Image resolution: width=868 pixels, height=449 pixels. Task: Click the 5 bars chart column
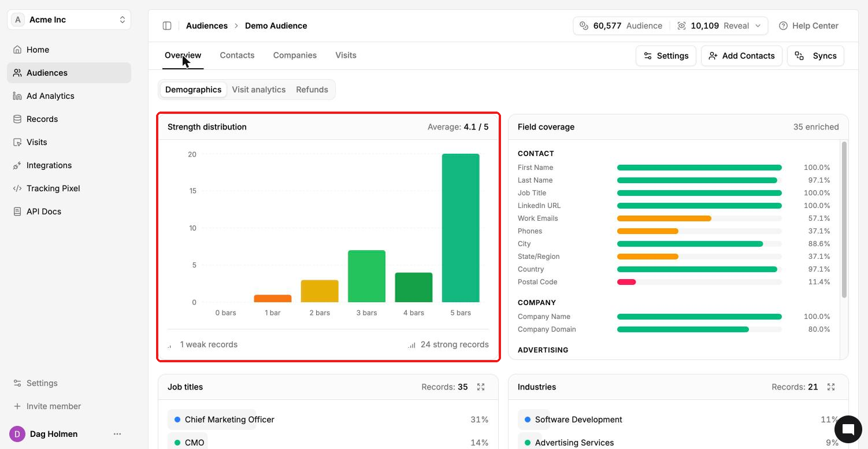point(461,228)
